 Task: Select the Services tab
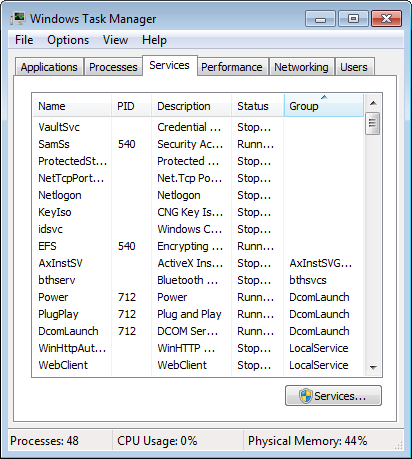[x=170, y=65]
